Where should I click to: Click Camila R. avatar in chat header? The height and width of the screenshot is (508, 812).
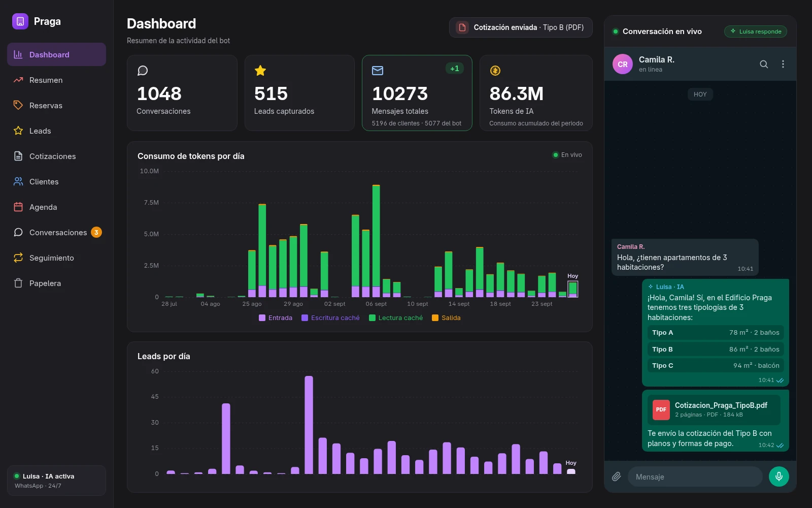(x=623, y=64)
